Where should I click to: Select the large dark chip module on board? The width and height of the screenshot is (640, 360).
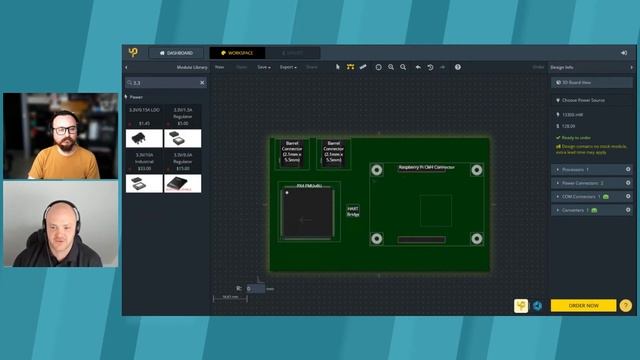click(309, 212)
